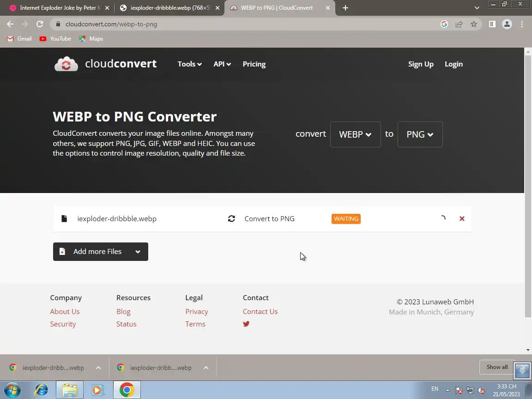Expand second downloaded webp item's chevron
Image resolution: width=532 pixels, height=399 pixels.
(206, 368)
